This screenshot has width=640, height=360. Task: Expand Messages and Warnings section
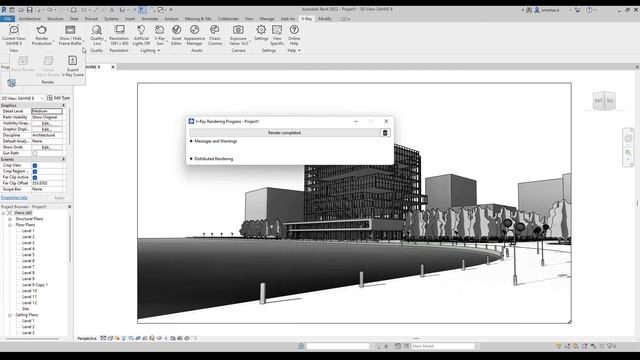coord(191,141)
